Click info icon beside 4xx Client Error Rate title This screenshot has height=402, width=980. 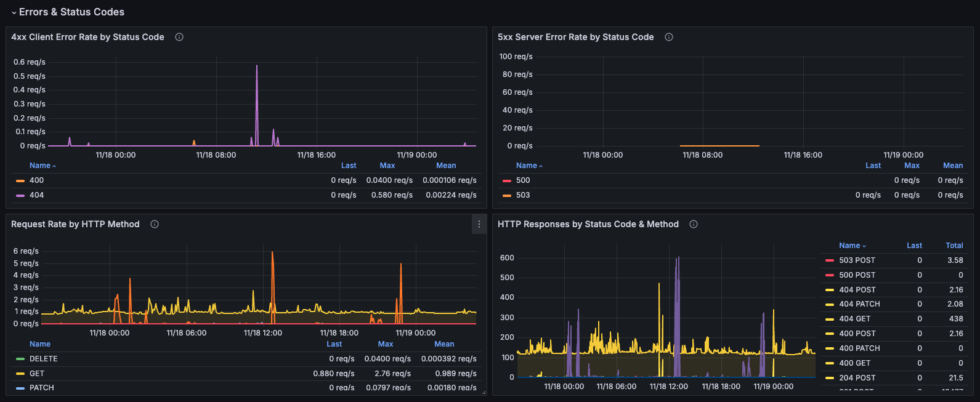pyautogui.click(x=179, y=37)
